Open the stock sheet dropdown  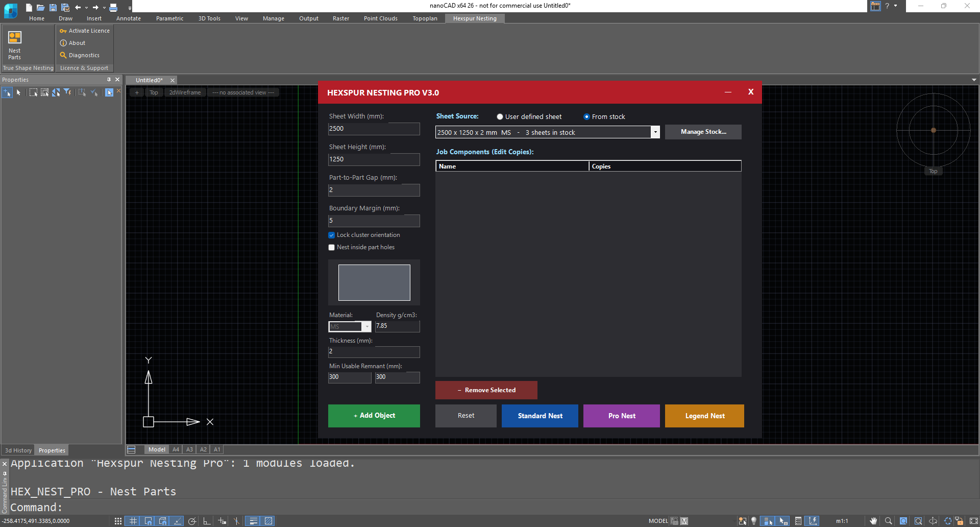point(655,132)
